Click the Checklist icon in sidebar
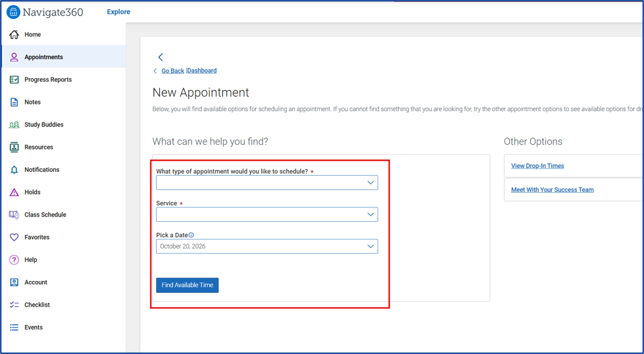Screen dimensions: 644x354 click(14, 305)
